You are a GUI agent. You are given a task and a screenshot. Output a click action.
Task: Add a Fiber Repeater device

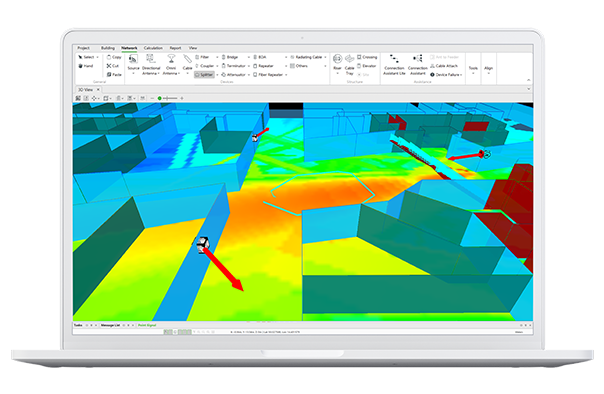(268, 75)
